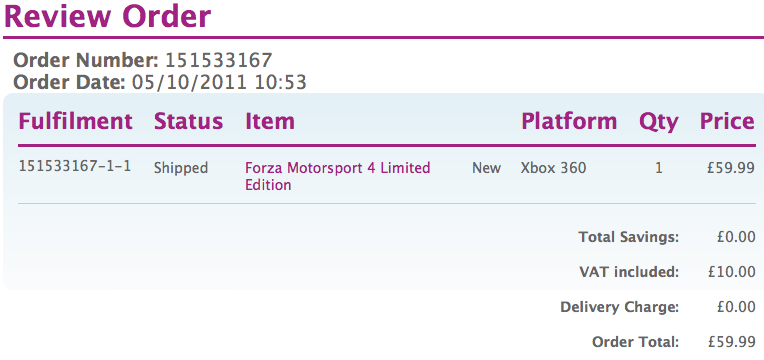The width and height of the screenshot is (764, 360).
Task: Click the Fulfilment column header
Action: (x=76, y=121)
